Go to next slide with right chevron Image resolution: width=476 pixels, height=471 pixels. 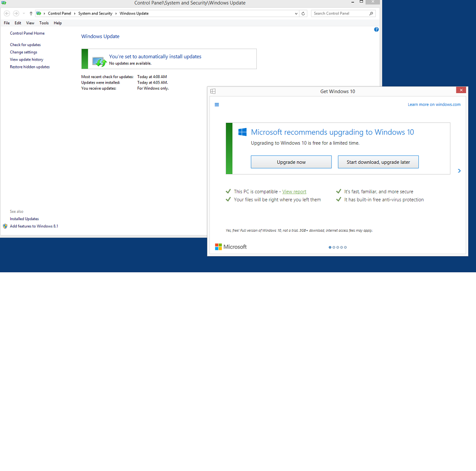click(459, 171)
